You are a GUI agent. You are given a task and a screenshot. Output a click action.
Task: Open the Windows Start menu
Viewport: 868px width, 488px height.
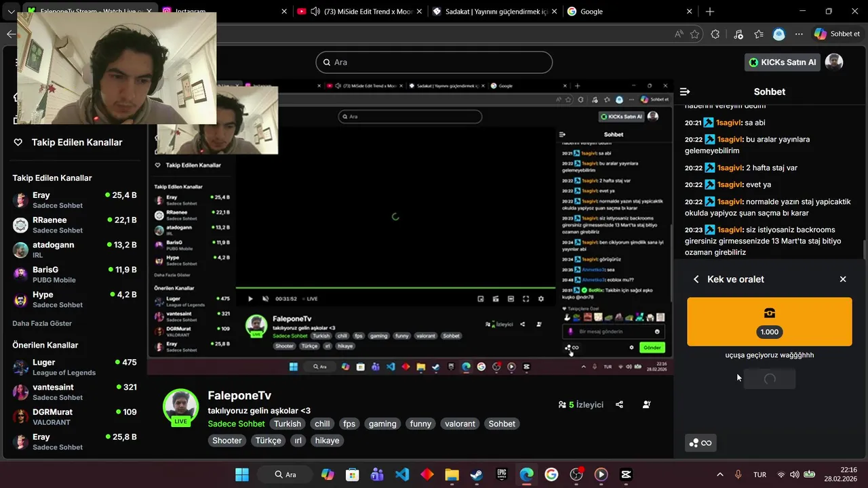(x=242, y=474)
